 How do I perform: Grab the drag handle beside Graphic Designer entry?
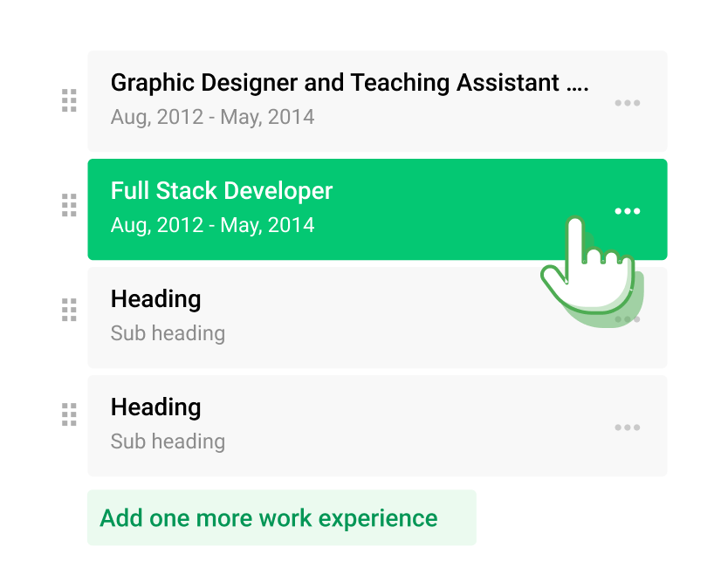(69, 101)
